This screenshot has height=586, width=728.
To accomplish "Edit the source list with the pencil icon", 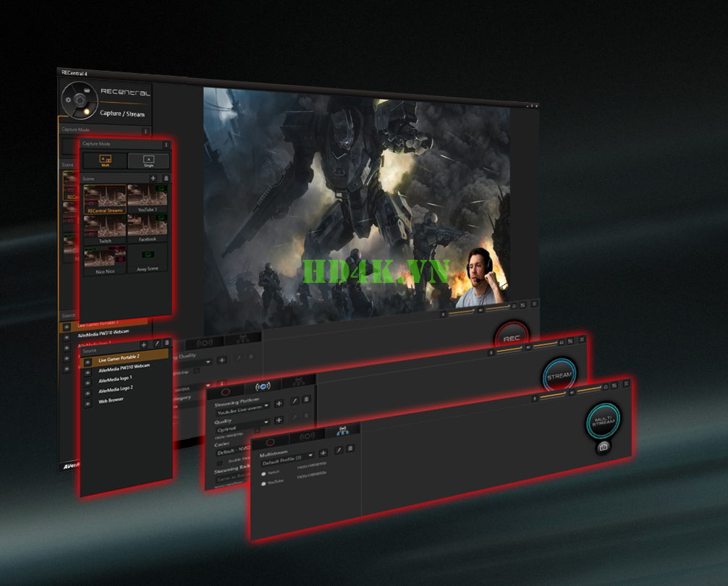I will coord(157,343).
